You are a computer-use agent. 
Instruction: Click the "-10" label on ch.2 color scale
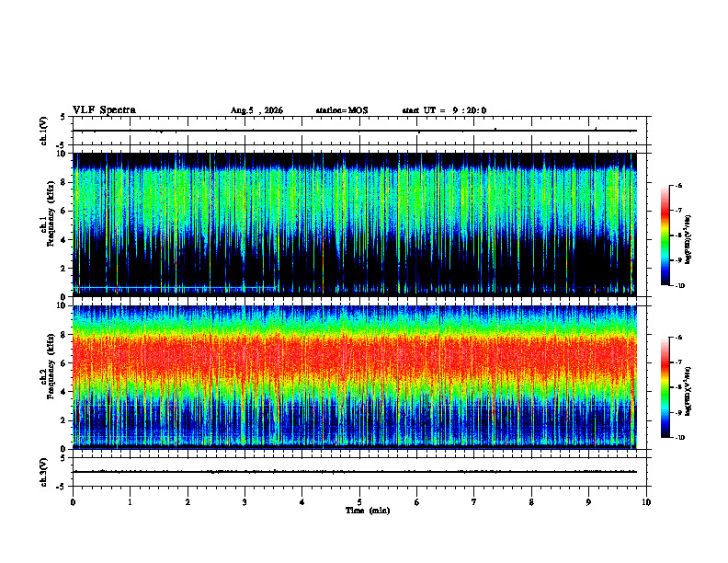point(679,438)
